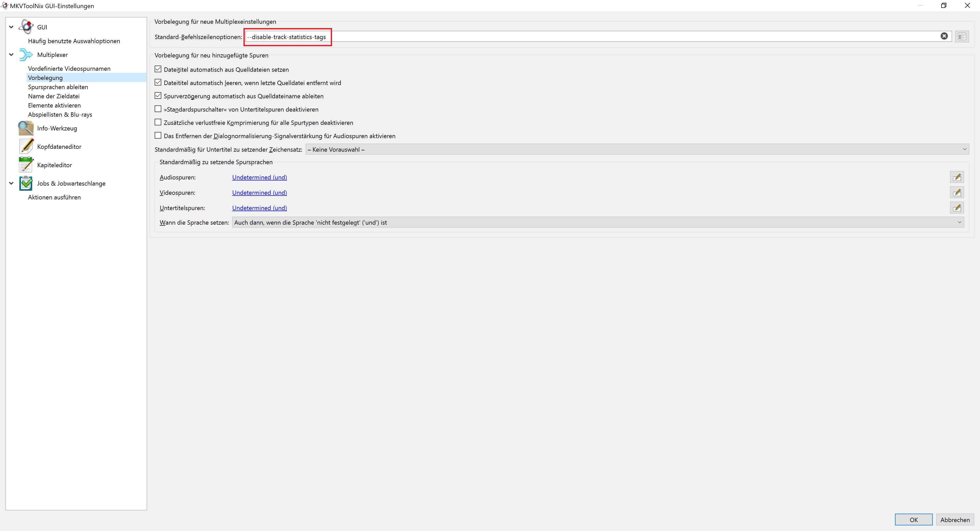980x531 pixels.
Task: Select Spursprachen ableiten in sidebar
Action: (58, 87)
